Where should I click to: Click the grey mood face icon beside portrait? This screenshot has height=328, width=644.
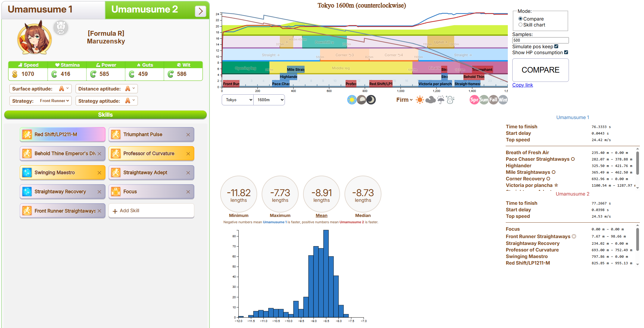pos(61,28)
